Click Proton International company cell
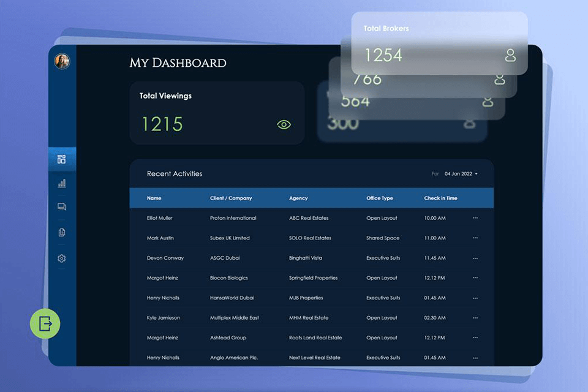This screenshot has width=588, height=392. pyautogui.click(x=233, y=218)
